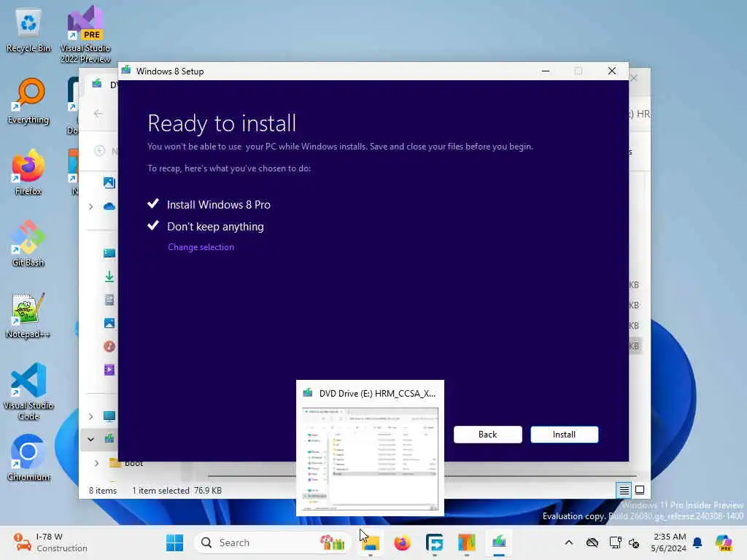Minimize the Windows 8 Setup window

(x=546, y=71)
